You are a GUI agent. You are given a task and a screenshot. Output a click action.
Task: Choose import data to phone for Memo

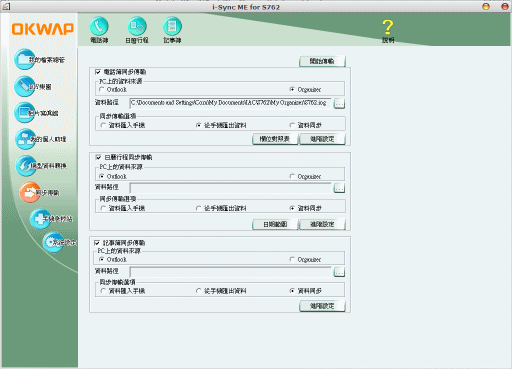click(x=103, y=291)
